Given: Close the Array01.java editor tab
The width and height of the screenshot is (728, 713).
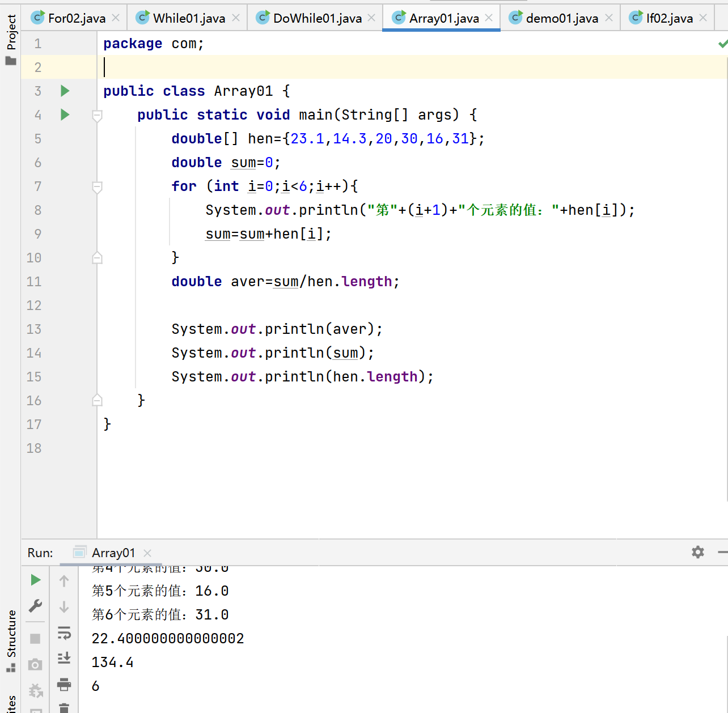Looking at the screenshot, I should pos(489,18).
